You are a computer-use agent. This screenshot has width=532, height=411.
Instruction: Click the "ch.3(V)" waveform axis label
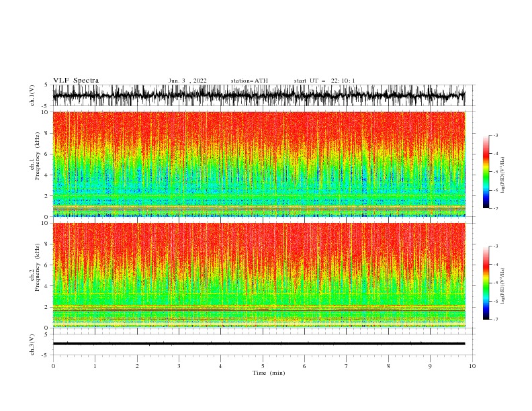coord(32,345)
